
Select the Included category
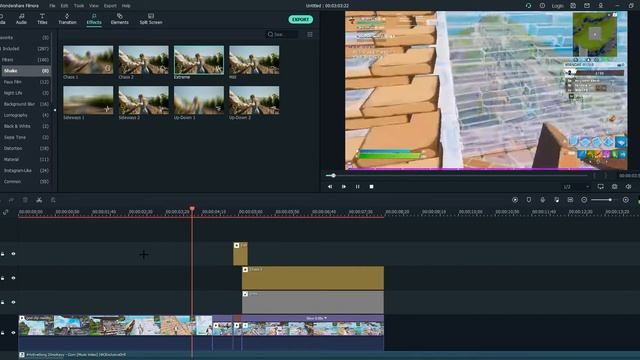pos(25,49)
